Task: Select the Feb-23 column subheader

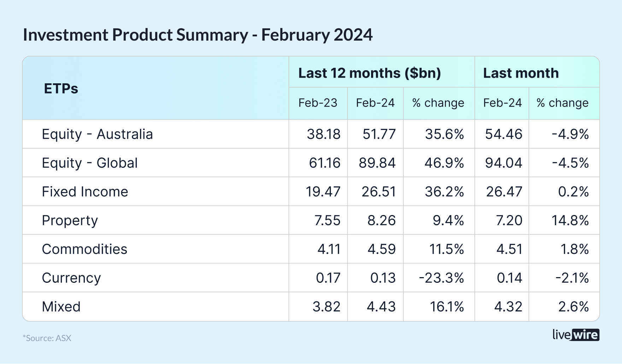Action: tap(318, 103)
